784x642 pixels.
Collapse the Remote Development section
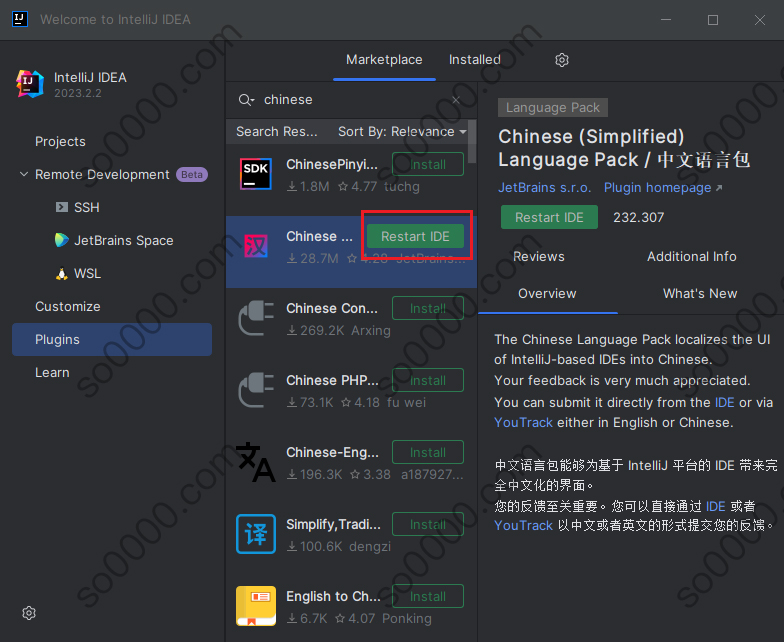coord(24,174)
